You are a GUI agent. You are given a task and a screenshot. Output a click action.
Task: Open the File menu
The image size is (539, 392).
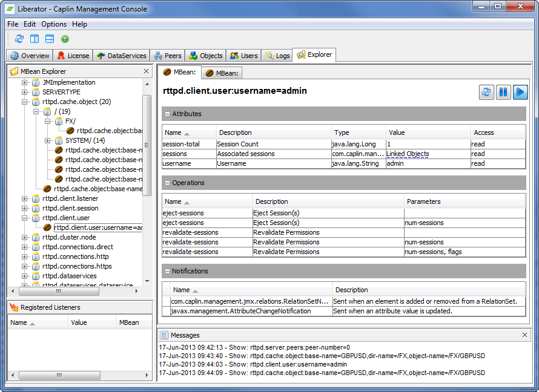tap(13, 24)
